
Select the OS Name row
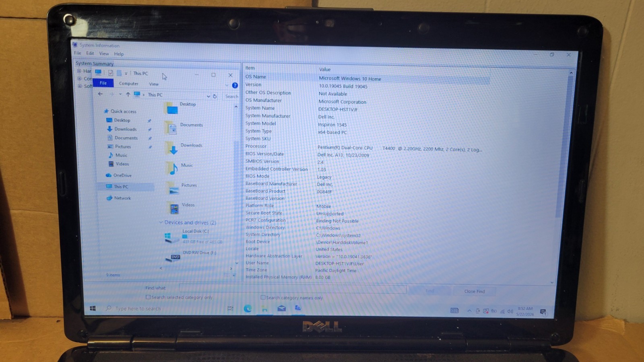pyautogui.click(x=367, y=78)
